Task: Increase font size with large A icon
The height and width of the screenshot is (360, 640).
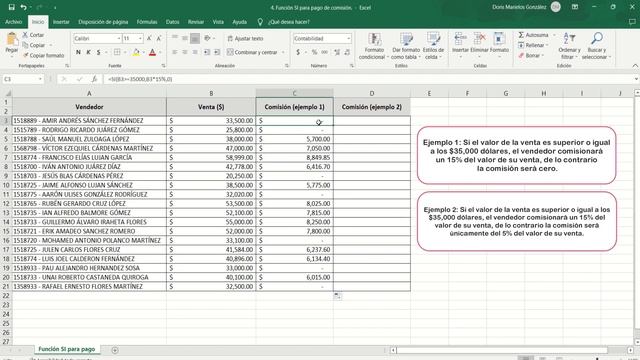Action: coord(149,38)
